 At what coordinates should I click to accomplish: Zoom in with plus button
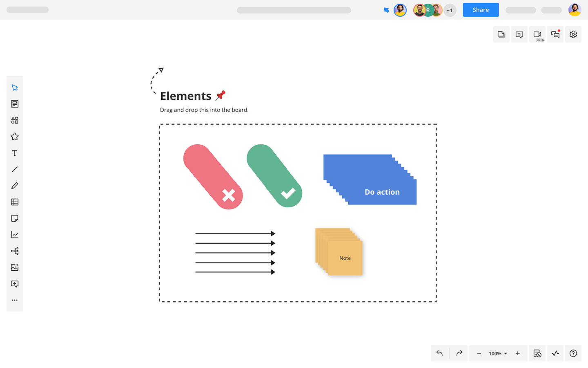click(518, 353)
